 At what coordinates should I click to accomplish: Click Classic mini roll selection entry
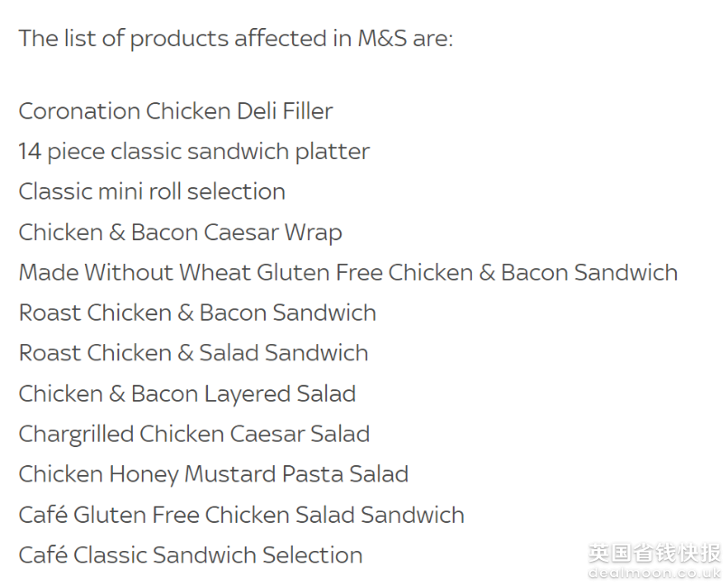(x=152, y=191)
